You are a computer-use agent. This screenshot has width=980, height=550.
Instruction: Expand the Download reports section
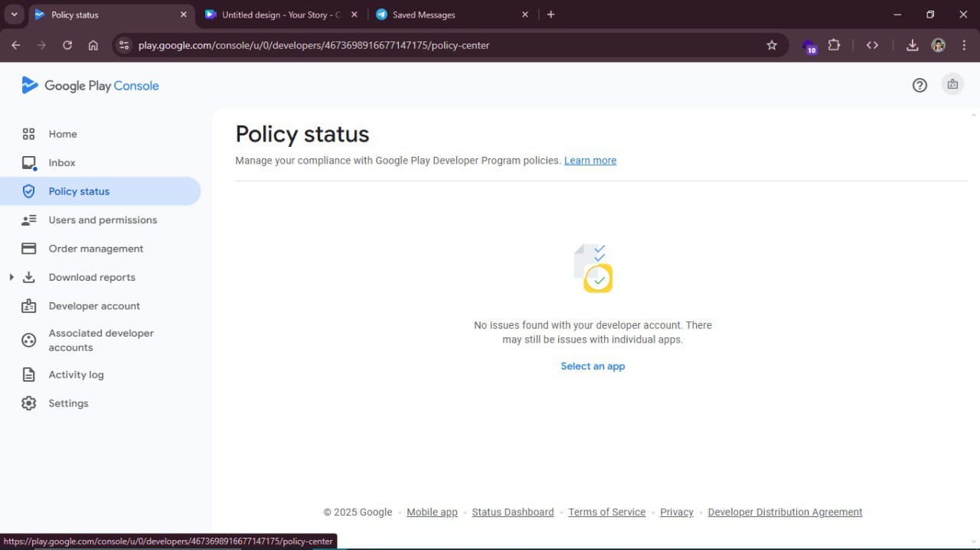click(11, 277)
